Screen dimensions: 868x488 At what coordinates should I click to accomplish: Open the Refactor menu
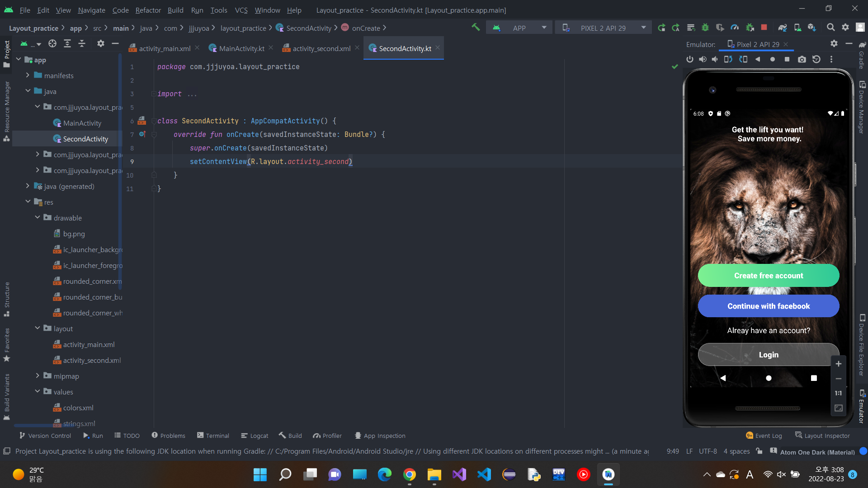(x=148, y=10)
